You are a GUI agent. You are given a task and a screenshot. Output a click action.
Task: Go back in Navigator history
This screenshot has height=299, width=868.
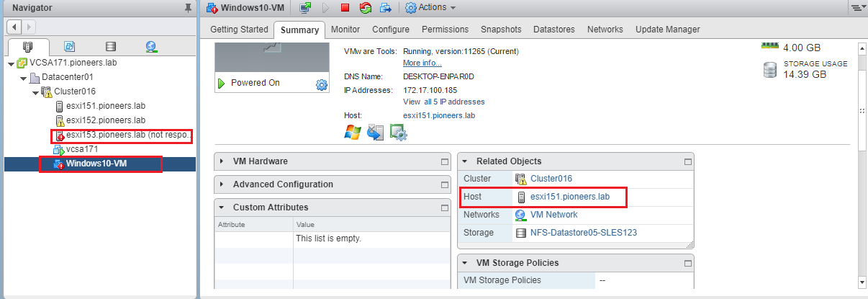tap(14, 27)
